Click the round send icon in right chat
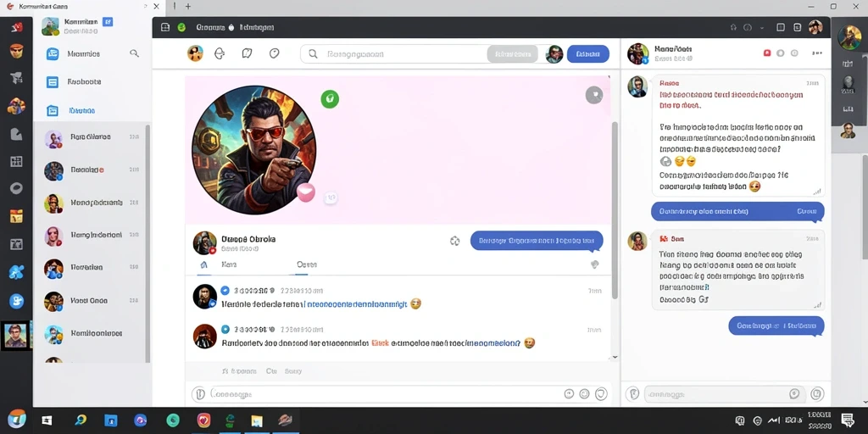 click(x=816, y=394)
